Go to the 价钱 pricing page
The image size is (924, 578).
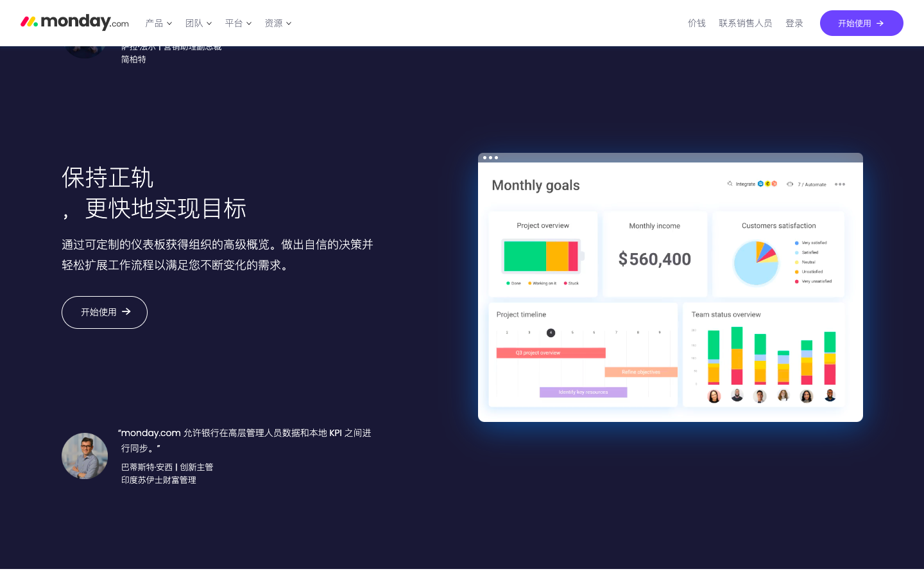tap(696, 23)
